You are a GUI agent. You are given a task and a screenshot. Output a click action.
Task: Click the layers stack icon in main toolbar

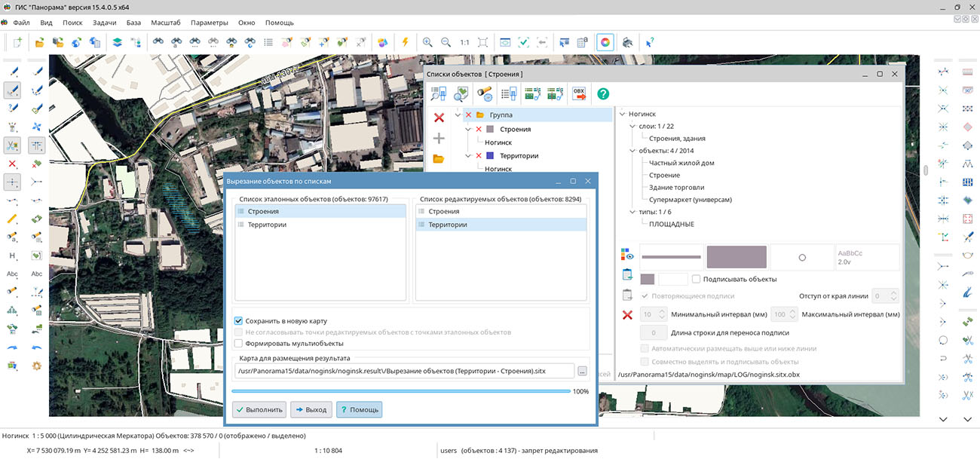point(118,43)
